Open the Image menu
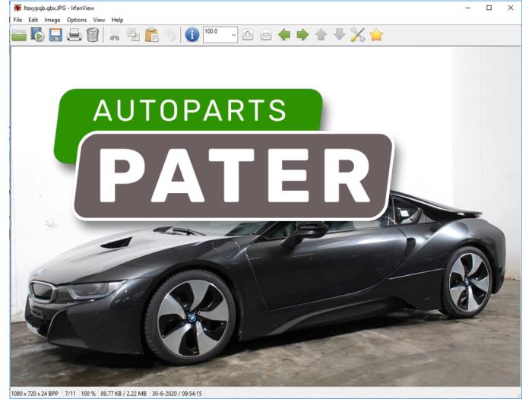The height and width of the screenshot is (399, 532). click(x=52, y=20)
